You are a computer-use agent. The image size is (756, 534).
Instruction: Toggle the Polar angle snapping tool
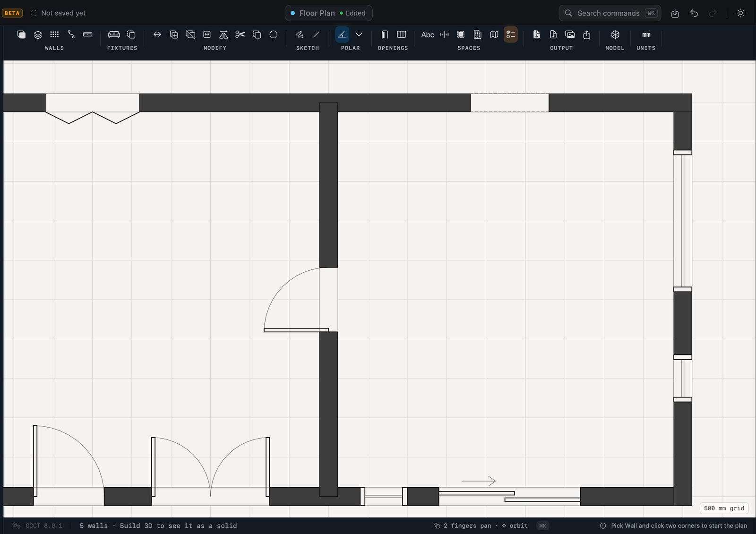pyautogui.click(x=342, y=34)
